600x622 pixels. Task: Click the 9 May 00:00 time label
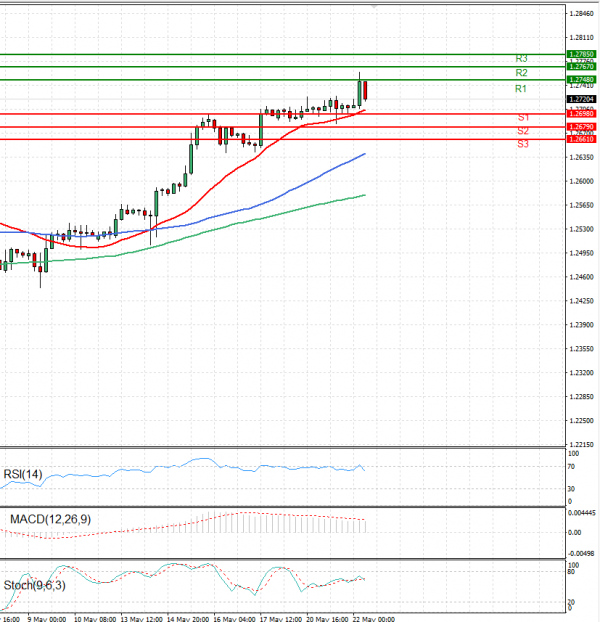click(47, 619)
